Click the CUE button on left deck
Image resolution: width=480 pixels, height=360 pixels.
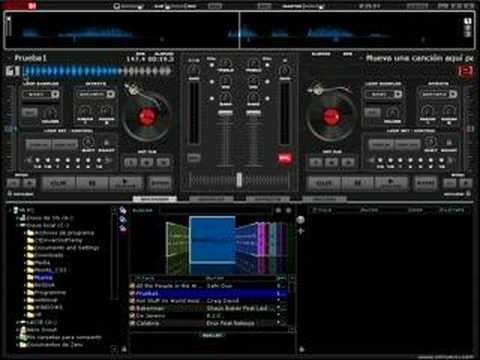pos(58,183)
